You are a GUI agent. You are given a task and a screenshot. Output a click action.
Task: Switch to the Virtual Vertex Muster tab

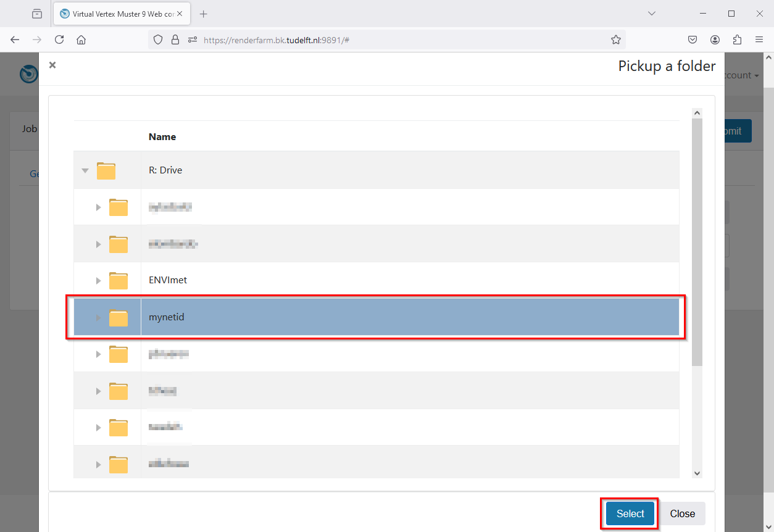coord(117,14)
